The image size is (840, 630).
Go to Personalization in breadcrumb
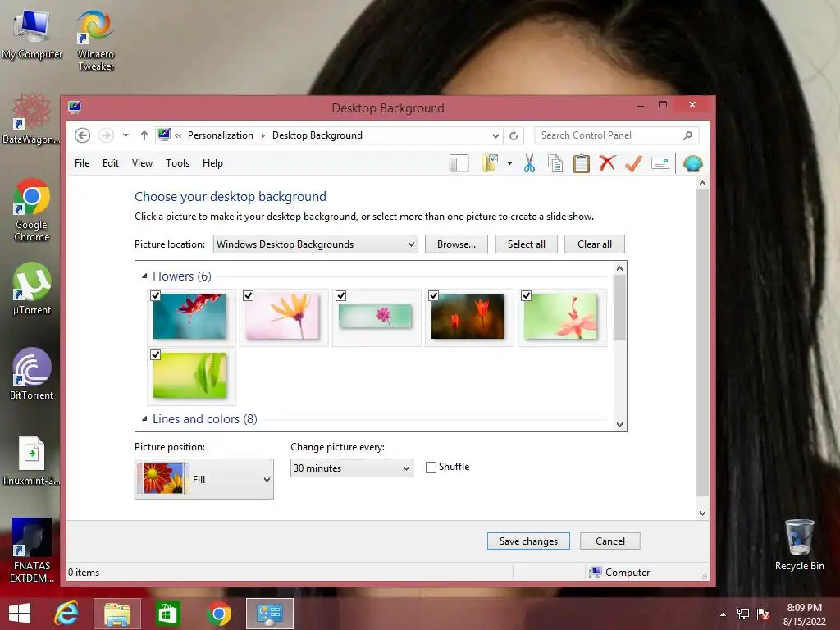220,135
